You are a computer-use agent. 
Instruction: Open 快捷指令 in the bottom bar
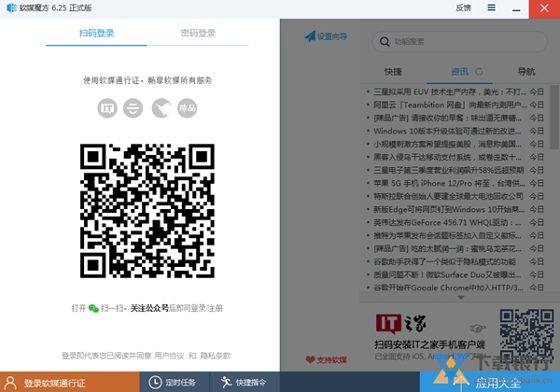pos(245,383)
